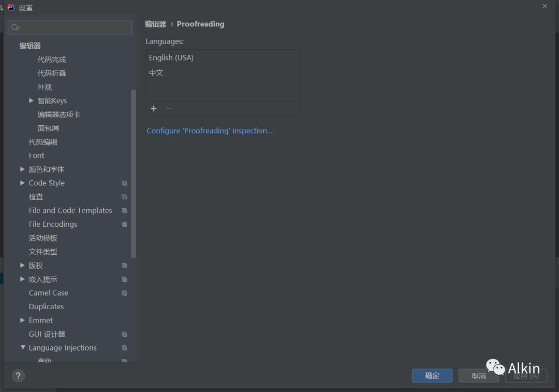The width and height of the screenshot is (559, 392).
Task: Open the 活动模板 settings page
Action: (x=43, y=238)
